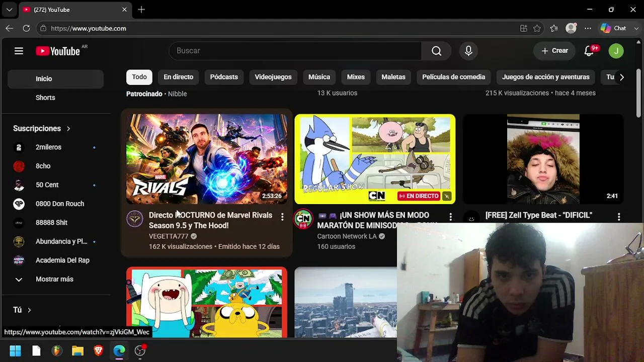Open the [FREE] Zell Type Beat video title

coord(539,215)
